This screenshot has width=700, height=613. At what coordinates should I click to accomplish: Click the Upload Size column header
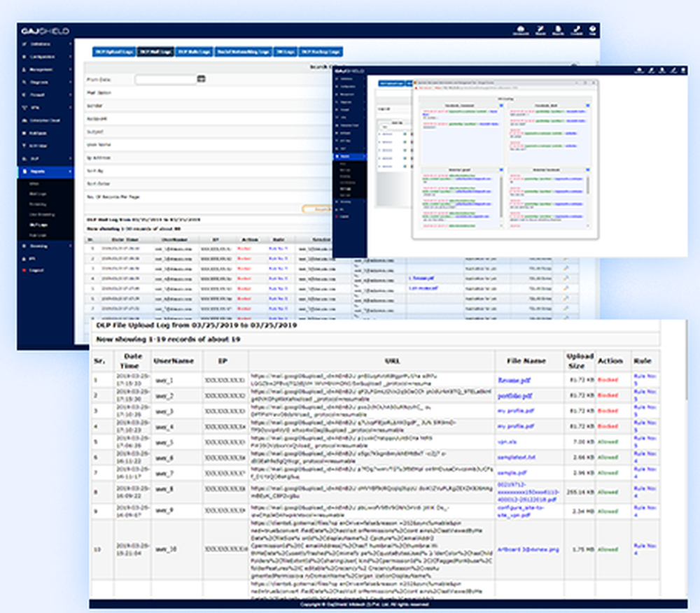(580, 361)
